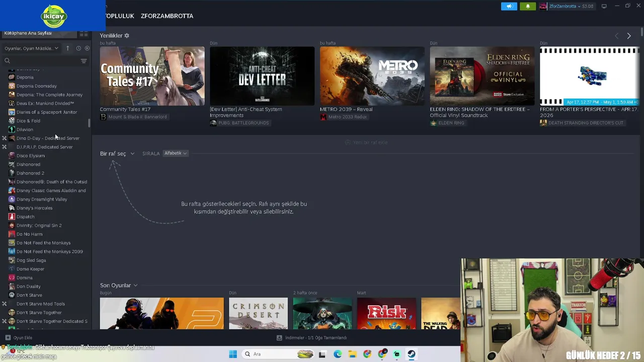Click the Oyun Ekle label
Screen dimensions: 644x362
tap(23, 338)
